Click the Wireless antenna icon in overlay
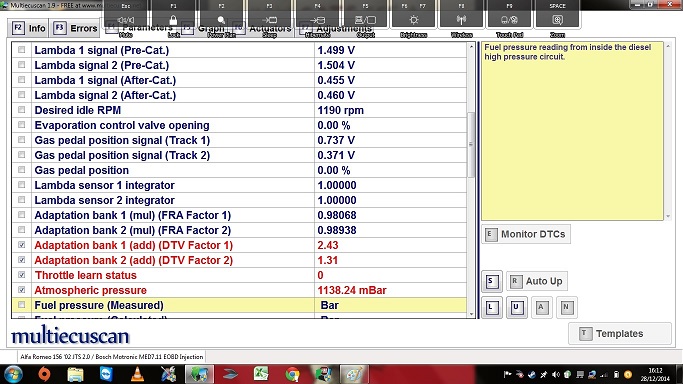Image resolution: width=683 pixels, height=384 pixels. coord(461,20)
